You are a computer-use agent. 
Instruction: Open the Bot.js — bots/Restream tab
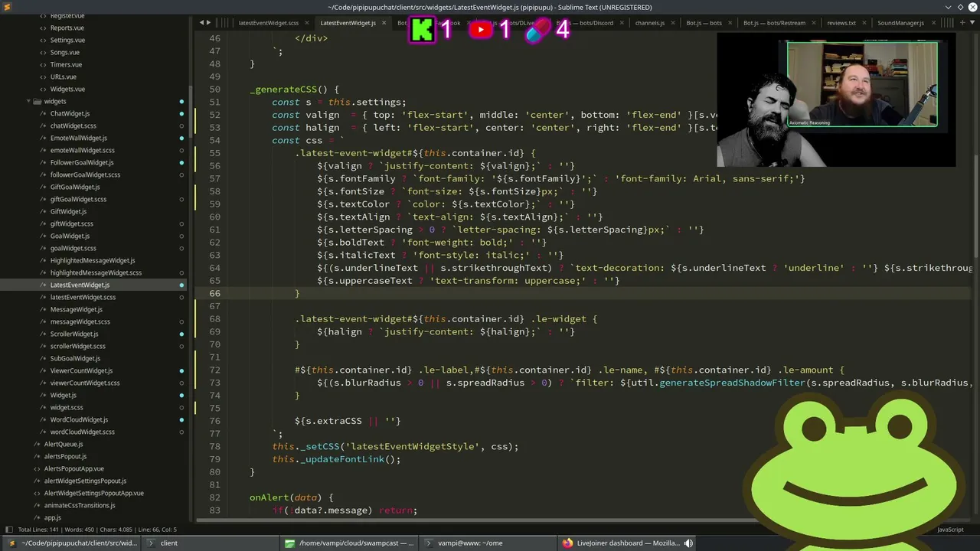click(x=774, y=23)
